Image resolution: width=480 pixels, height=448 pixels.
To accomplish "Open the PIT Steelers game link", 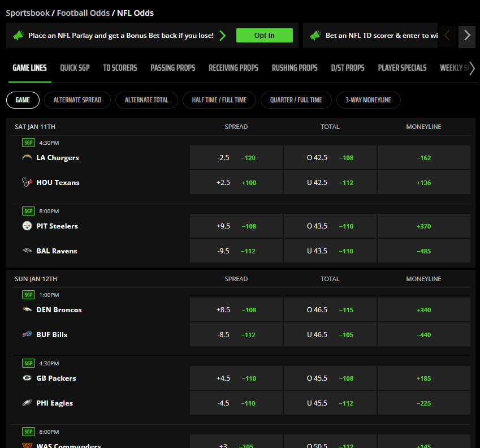I will [57, 226].
